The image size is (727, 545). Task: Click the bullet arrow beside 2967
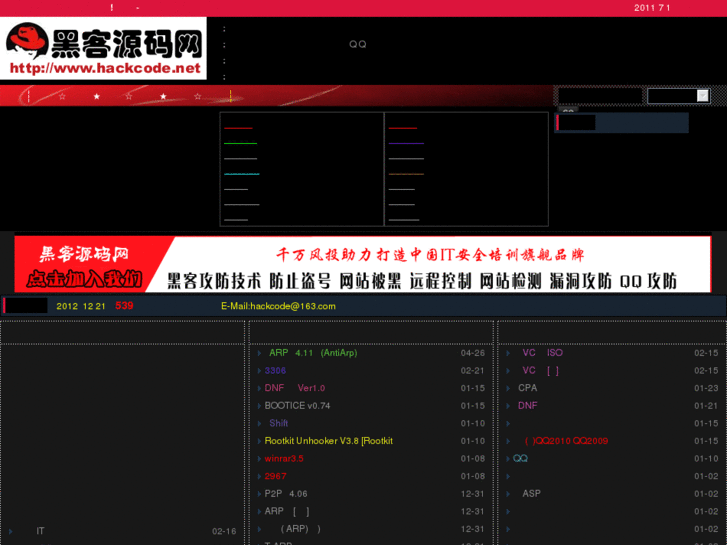point(260,476)
